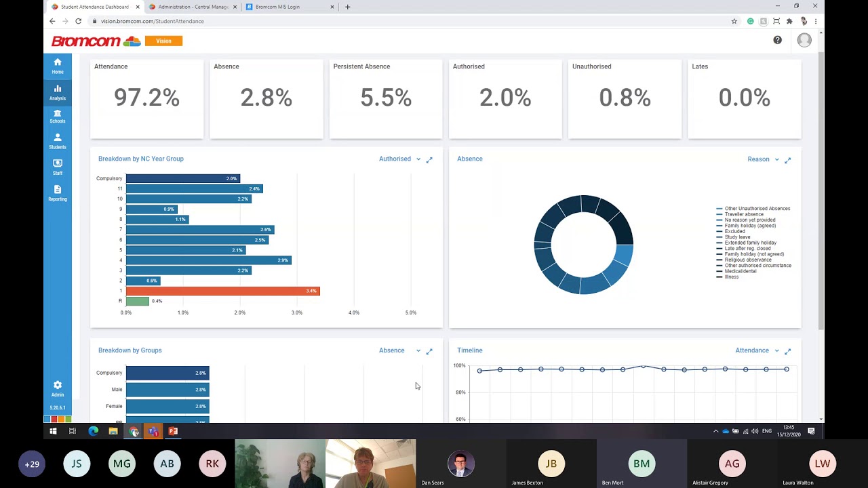This screenshot has width=868, height=488.
Task: Open the Admin settings gear
Action: 58,388
